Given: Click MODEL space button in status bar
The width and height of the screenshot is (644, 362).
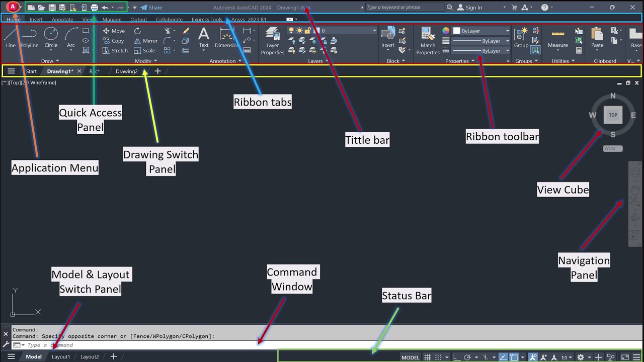Looking at the screenshot, I should (410, 357).
